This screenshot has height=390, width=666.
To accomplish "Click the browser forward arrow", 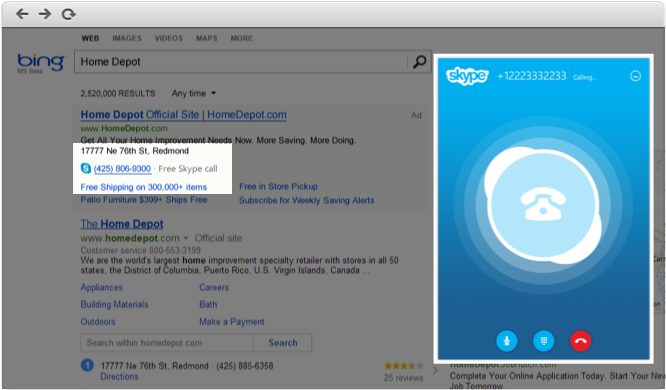I will pyautogui.click(x=45, y=14).
